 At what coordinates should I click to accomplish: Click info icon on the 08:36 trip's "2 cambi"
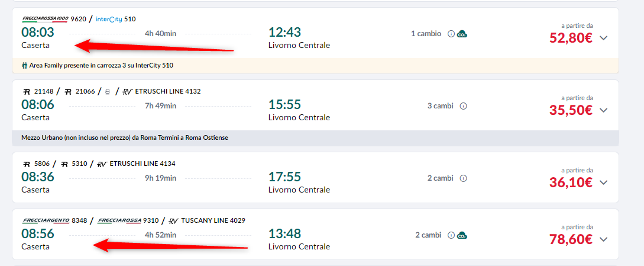463,178
